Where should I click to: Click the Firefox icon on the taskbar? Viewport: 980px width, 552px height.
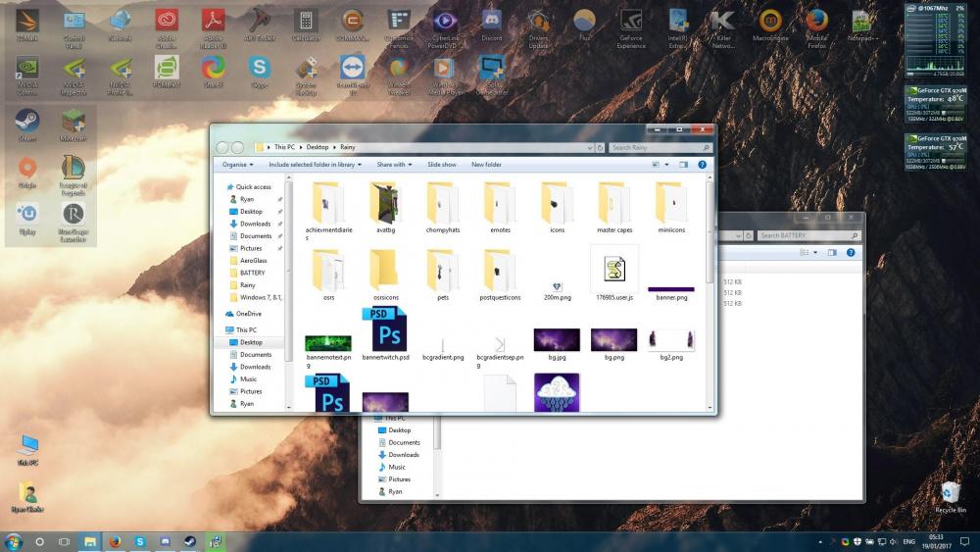click(115, 541)
